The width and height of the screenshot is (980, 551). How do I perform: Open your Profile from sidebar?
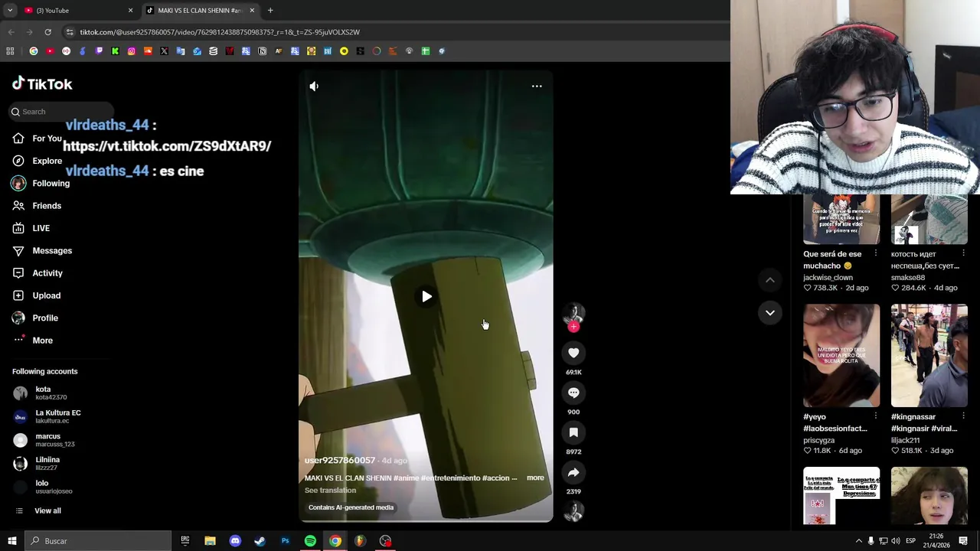point(34,318)
